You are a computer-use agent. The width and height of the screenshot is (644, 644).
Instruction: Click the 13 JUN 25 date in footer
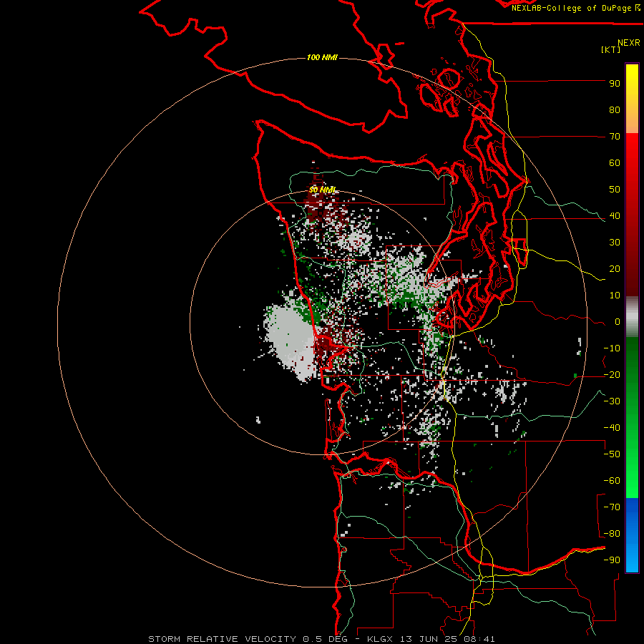coord(429,639)
